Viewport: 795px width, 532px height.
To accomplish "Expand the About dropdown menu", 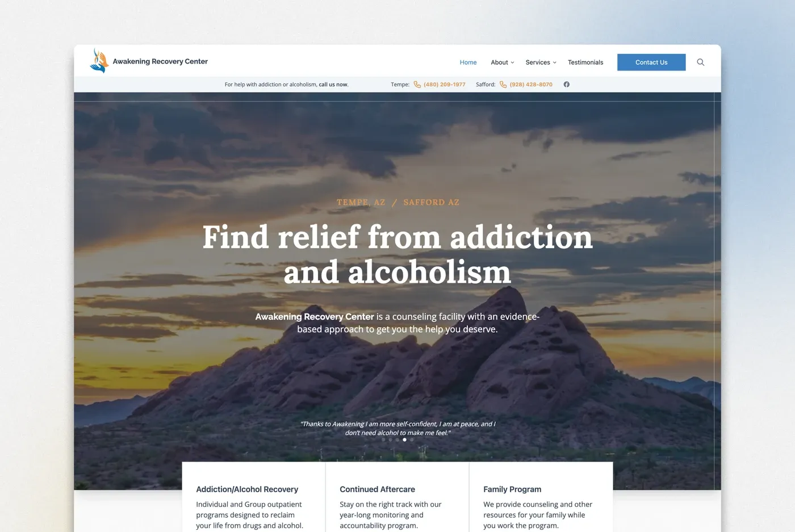I will pyautogui.click(x=502, y=62).
